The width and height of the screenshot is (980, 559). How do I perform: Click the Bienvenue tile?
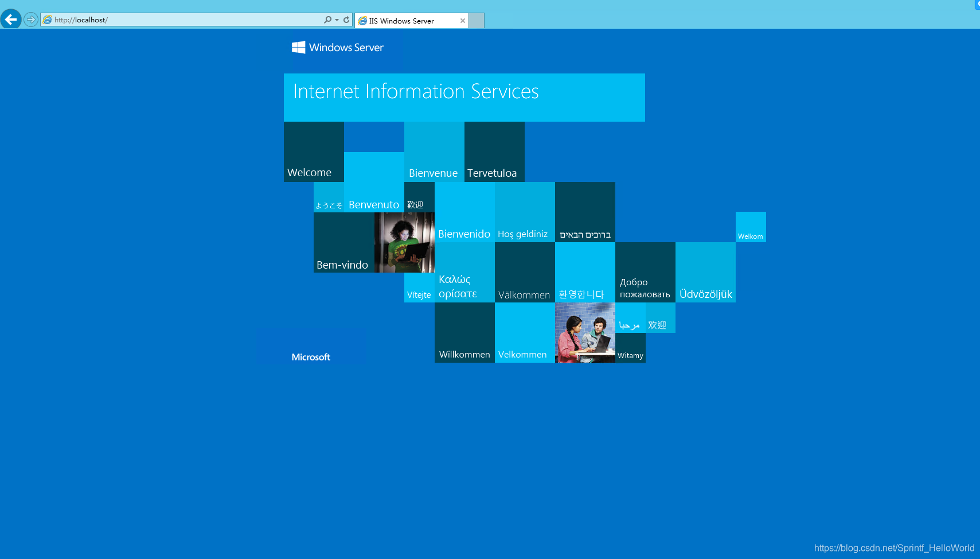pyautogui.click(x=434, y=152)
